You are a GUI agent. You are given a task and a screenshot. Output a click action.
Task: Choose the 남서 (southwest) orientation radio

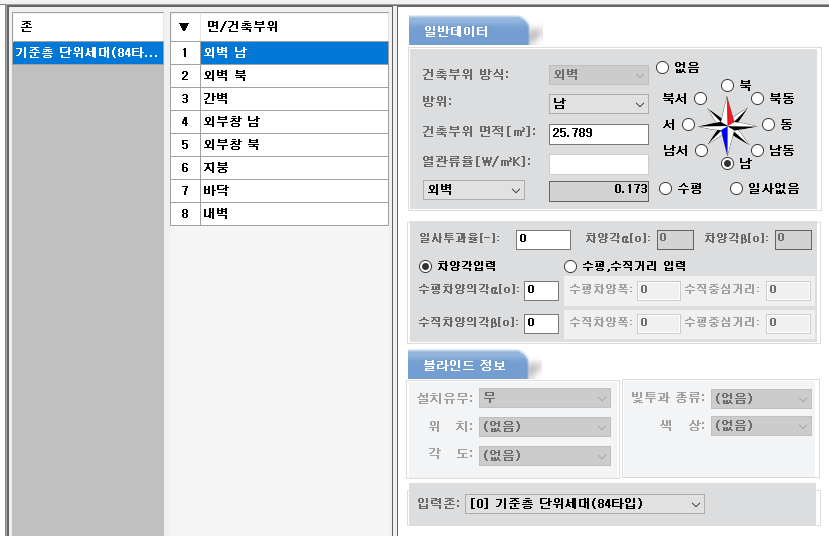coord(700,150)
